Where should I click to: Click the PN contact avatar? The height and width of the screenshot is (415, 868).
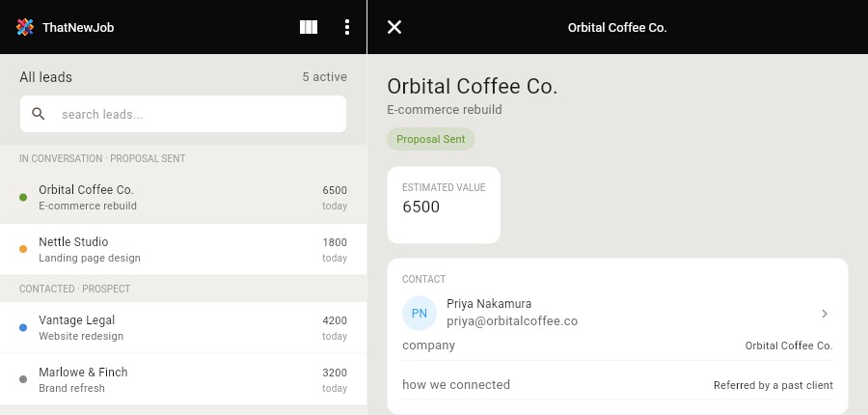pyautogui.click(x=420, y=313)
